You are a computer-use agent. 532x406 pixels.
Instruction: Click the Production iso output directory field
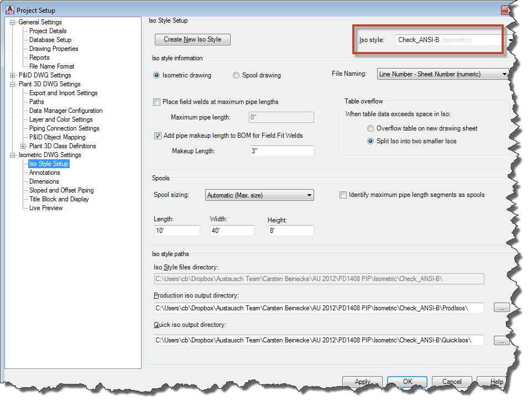(x=319, y=308)
